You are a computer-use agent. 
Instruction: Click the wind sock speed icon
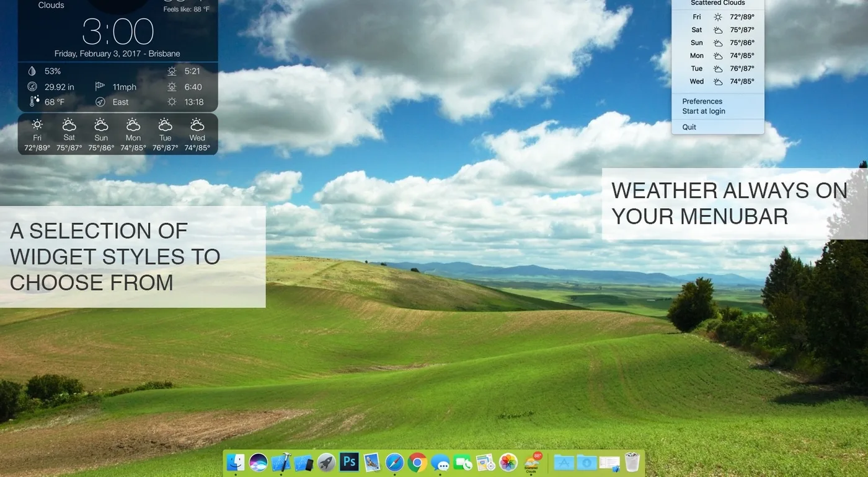click(100, 87)
